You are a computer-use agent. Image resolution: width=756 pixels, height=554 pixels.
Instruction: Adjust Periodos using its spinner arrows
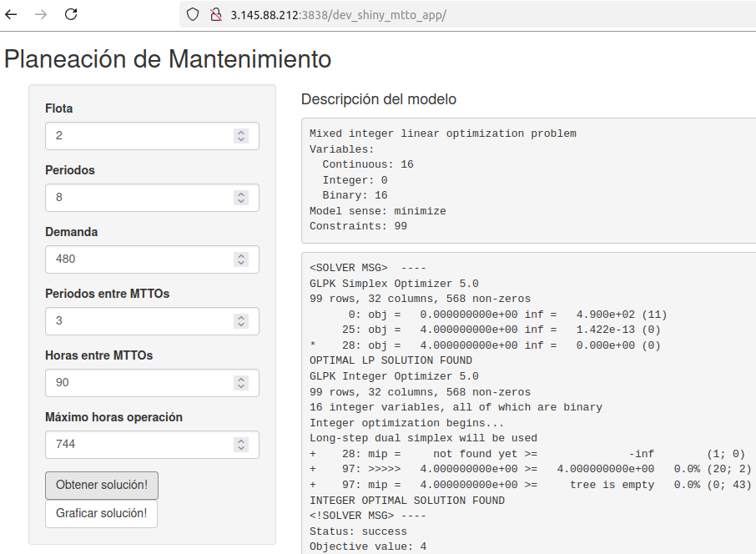click(241, 198)
